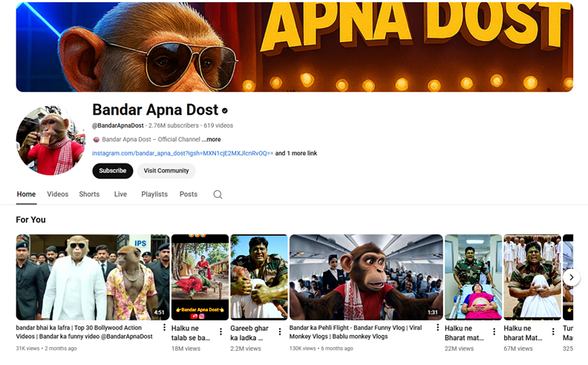This screenshot has height=365, width=588.
Task: Click the channel search magnifier icon
Action: click(x=218, y=195)
